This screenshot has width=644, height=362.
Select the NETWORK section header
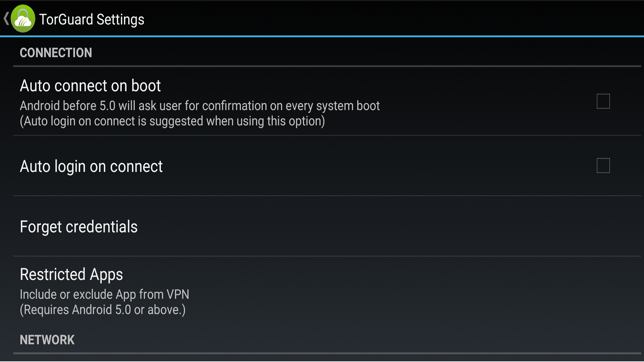point(47,340)
